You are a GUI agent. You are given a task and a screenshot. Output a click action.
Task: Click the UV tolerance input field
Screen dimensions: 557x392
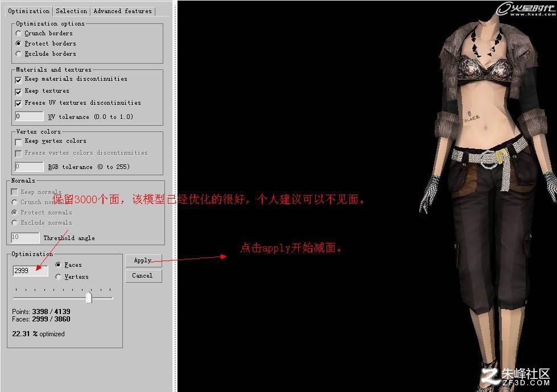pyautogui.click(x=29, y=116)
